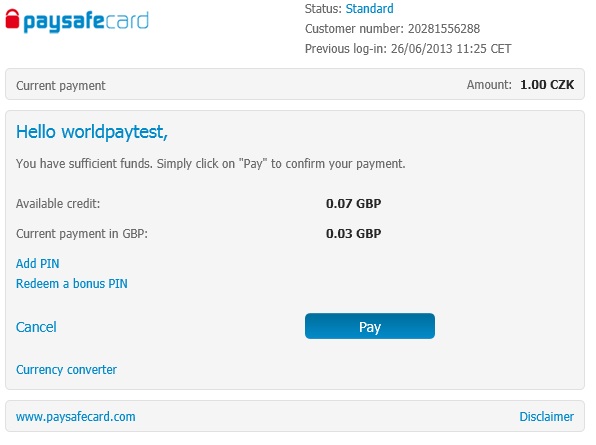Viewport: 596px width, 445px height.
Task: Visit www.paysafecard.com link
Action: tap(76, 416)
